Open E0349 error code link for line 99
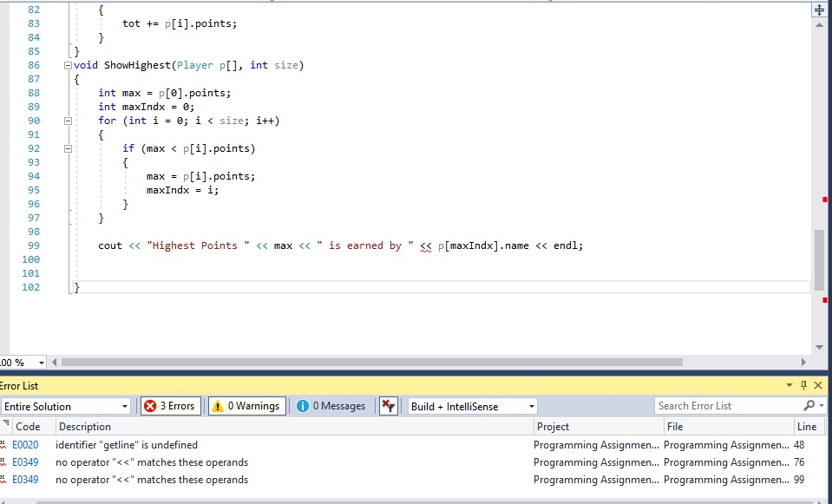This screenshot has height=504, width=832. coord(25,480)
